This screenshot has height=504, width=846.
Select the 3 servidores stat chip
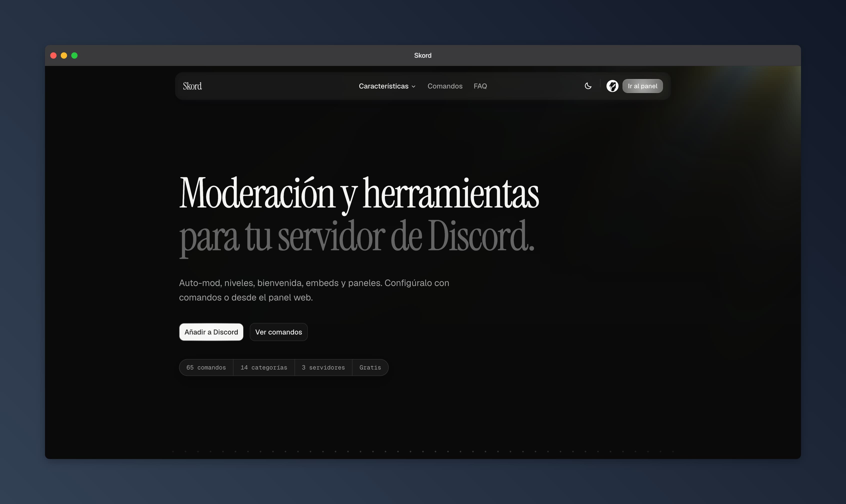(323, 367)
